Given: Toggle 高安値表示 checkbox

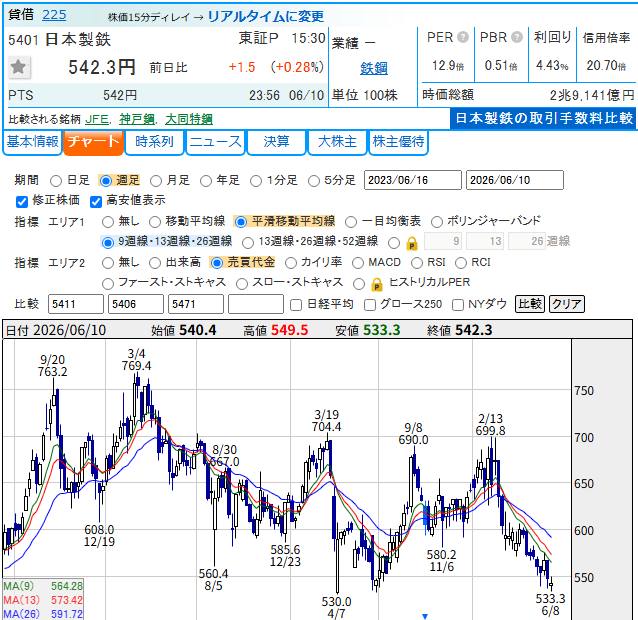Looking at the screenshot, I should pos(96,201).
